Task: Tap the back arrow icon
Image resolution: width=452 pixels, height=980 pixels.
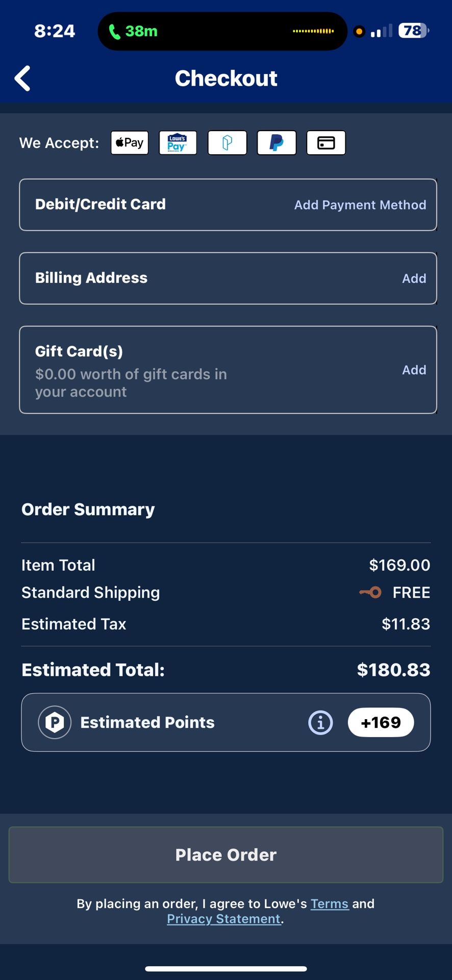Action: 22,79
